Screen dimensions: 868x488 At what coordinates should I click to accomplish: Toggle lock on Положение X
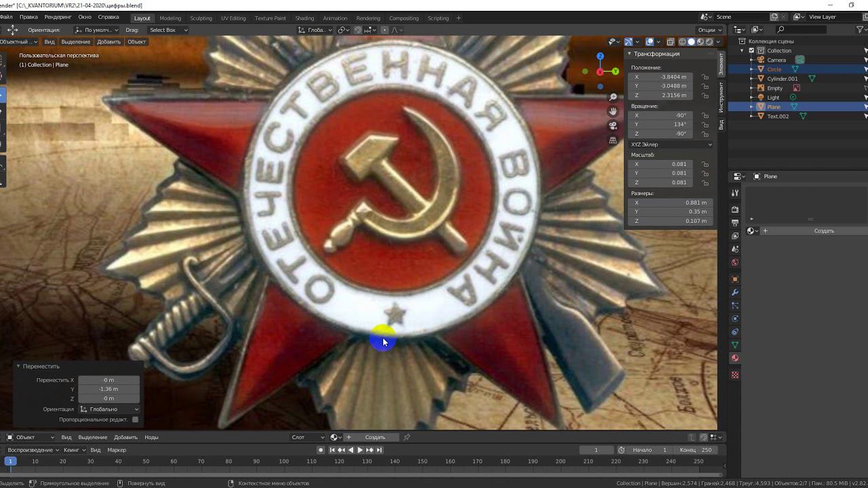point(706,77)
